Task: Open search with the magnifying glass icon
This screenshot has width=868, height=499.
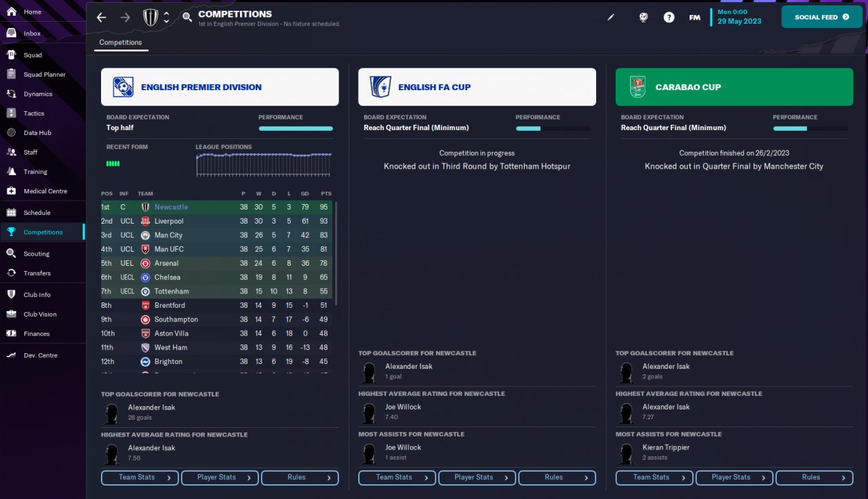Action: [x=187, y=18]
